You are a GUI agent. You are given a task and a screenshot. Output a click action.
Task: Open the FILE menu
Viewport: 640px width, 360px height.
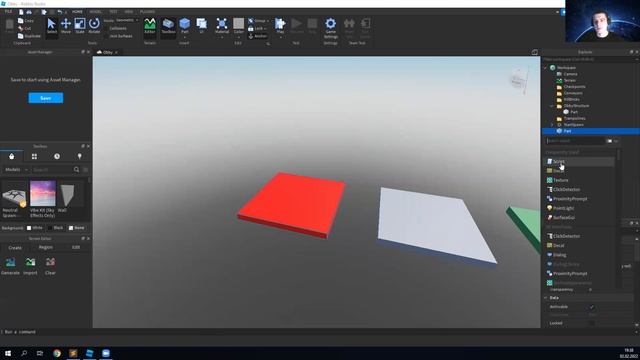pyautogui.click(x=8, y=12)
